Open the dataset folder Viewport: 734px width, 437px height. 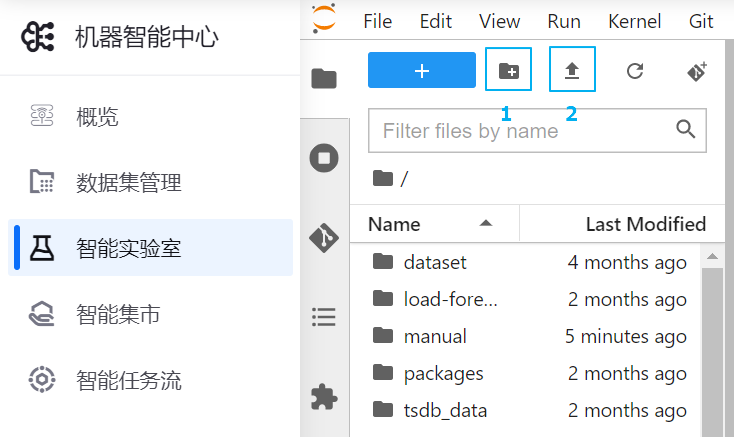(x=435, y=263)
